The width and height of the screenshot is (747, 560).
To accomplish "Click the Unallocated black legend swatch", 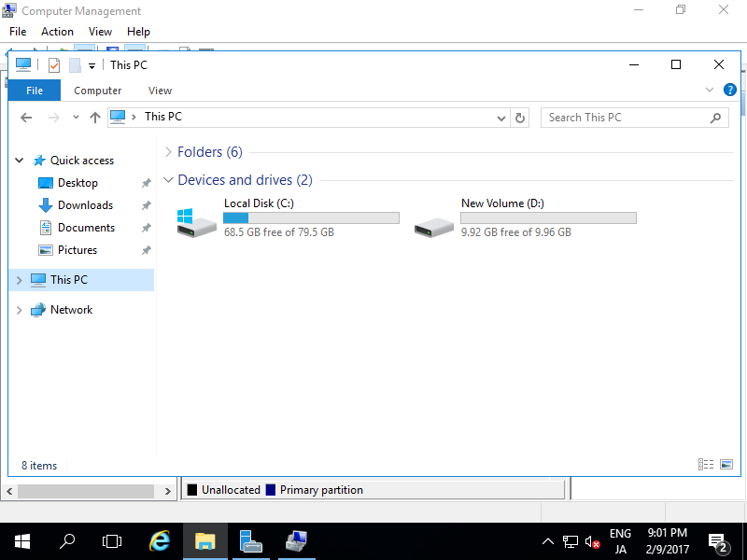I will [192, 490].
